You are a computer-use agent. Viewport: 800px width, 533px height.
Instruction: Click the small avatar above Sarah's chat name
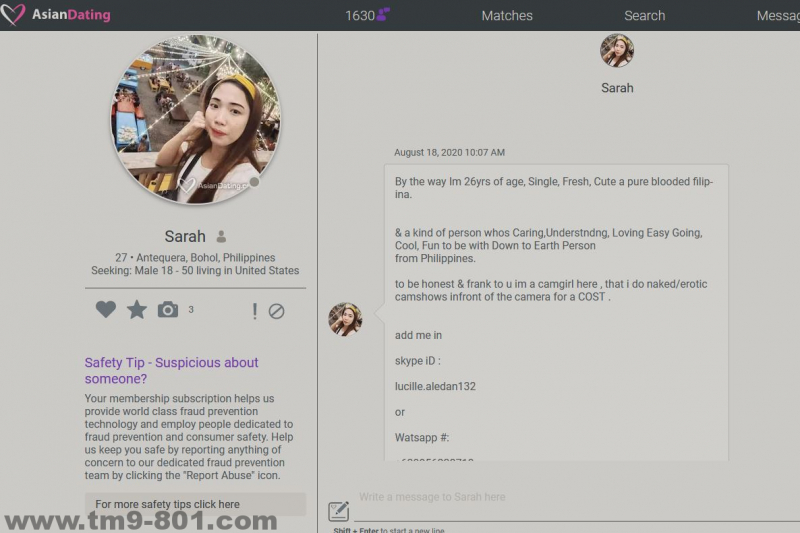pyautogui.click(x=617, y=51)
